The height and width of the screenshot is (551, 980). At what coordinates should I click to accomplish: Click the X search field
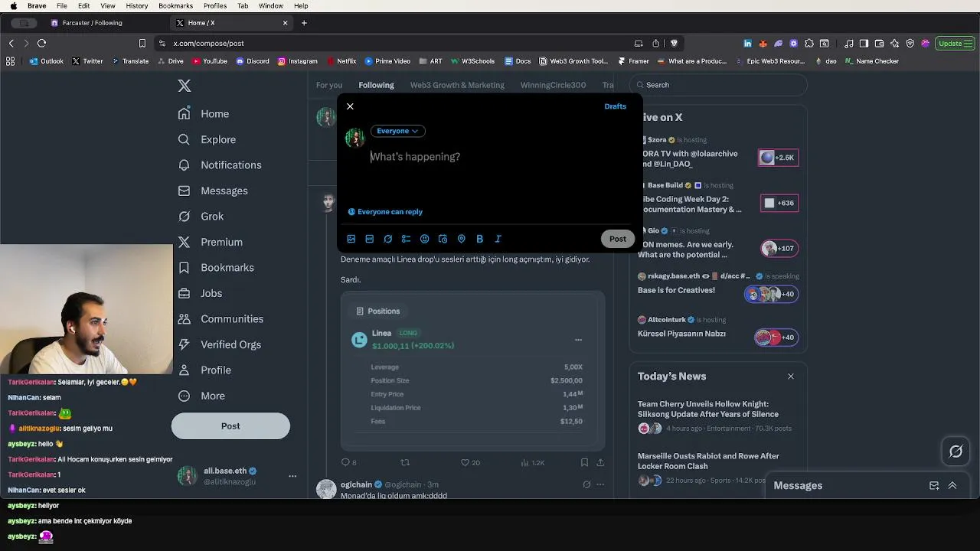tap(718, 85)
